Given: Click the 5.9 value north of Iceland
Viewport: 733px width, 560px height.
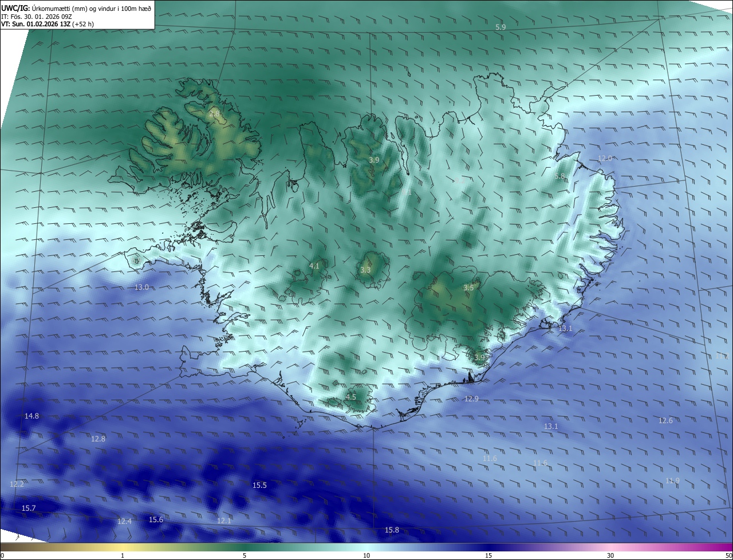Looking at the screenshot, I should pos(501,27).
